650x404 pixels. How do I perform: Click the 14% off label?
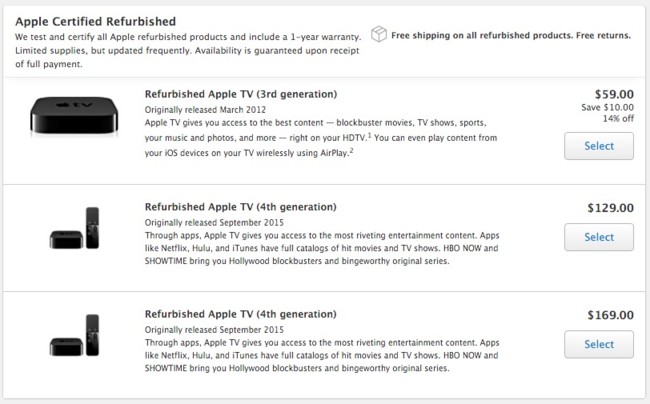(x=618, y=119)
